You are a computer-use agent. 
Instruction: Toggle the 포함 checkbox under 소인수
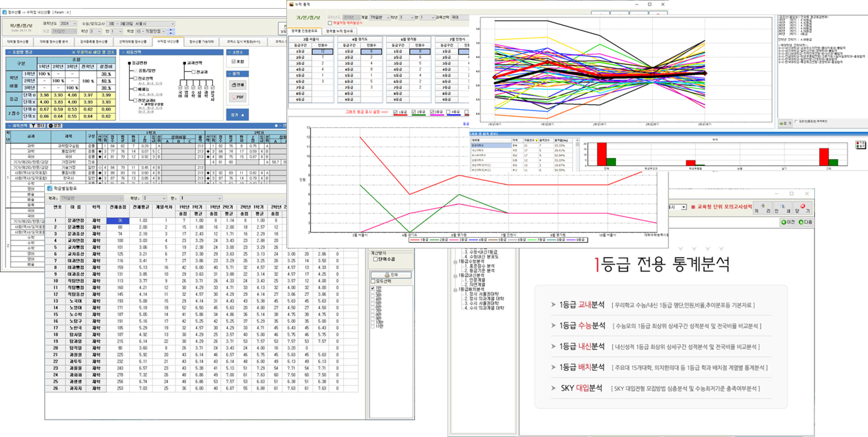pyautogui.click(x=234, y=61)
